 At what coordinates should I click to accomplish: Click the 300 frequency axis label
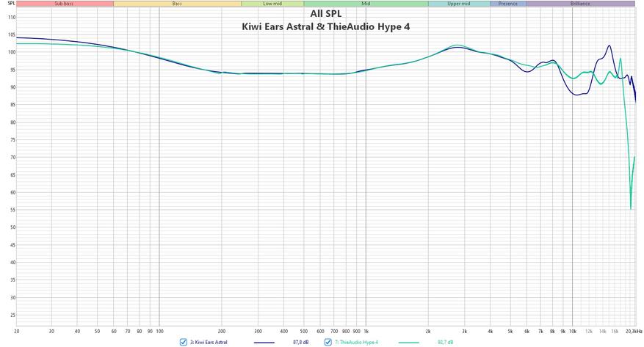tap(258, 332)
